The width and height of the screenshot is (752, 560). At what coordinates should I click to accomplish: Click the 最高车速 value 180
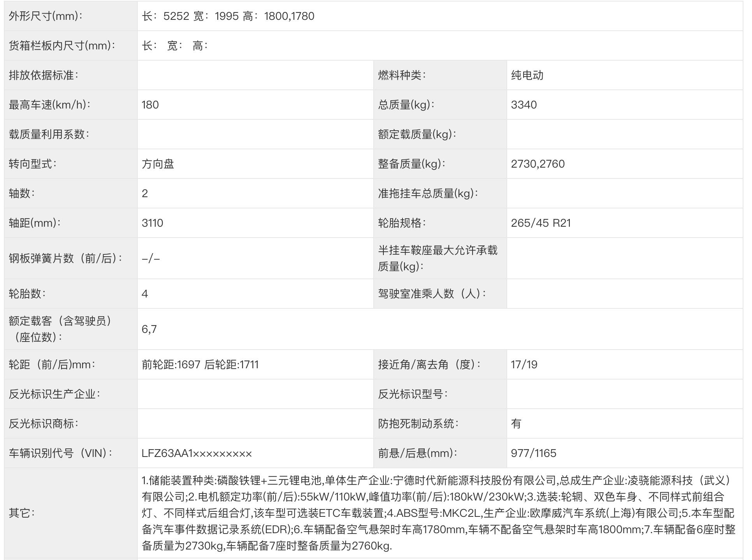tap(150, 105)
